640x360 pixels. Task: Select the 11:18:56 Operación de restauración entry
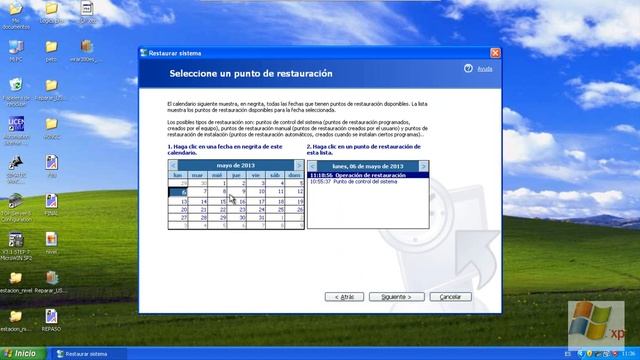coord(368,175)
